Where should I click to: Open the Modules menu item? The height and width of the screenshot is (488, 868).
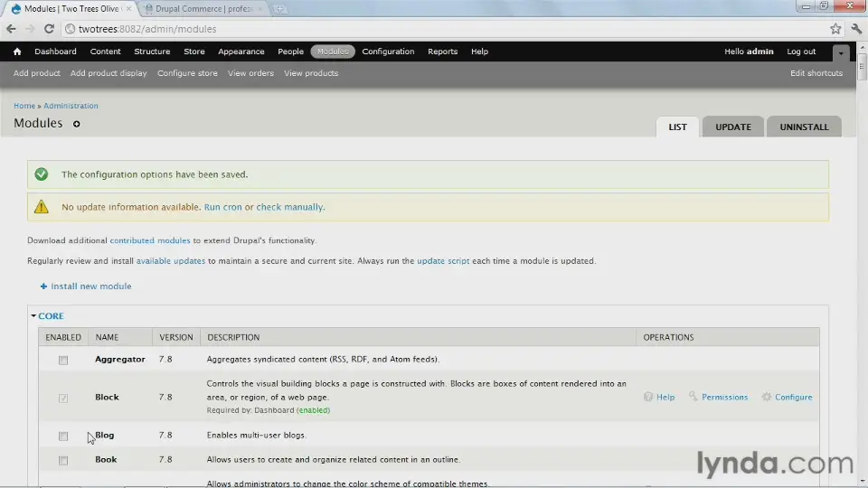[333, 52]
